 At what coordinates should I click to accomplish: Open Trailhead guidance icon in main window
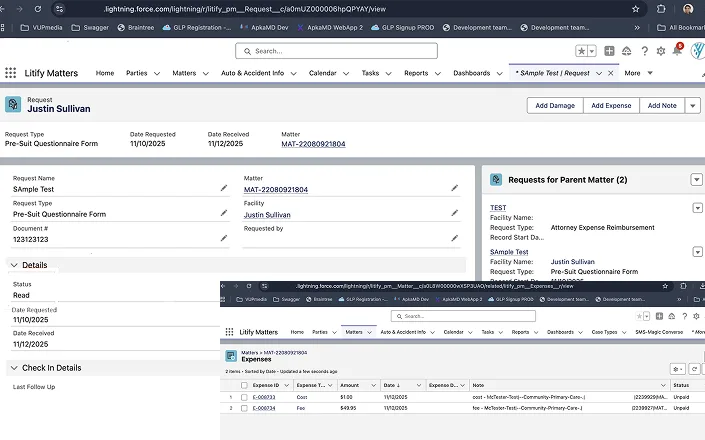626,51
